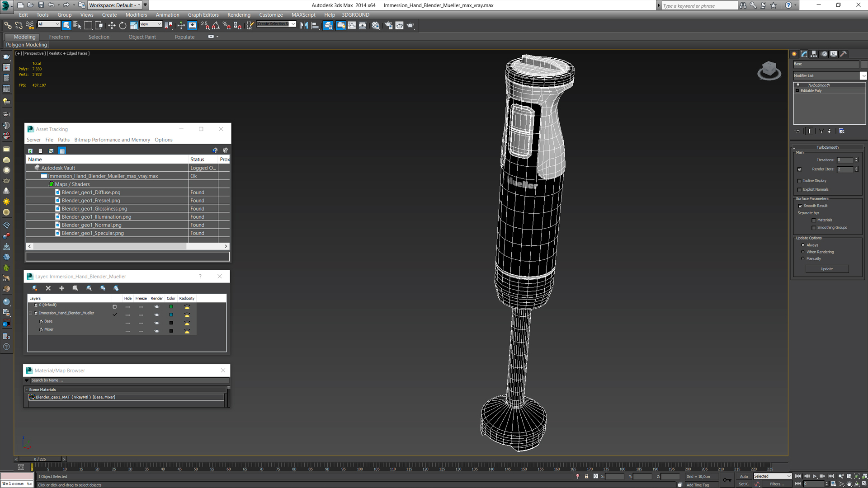Open Workspace Default dropdown
This screenshot has height=488, width=868.
tap(114, 5)
